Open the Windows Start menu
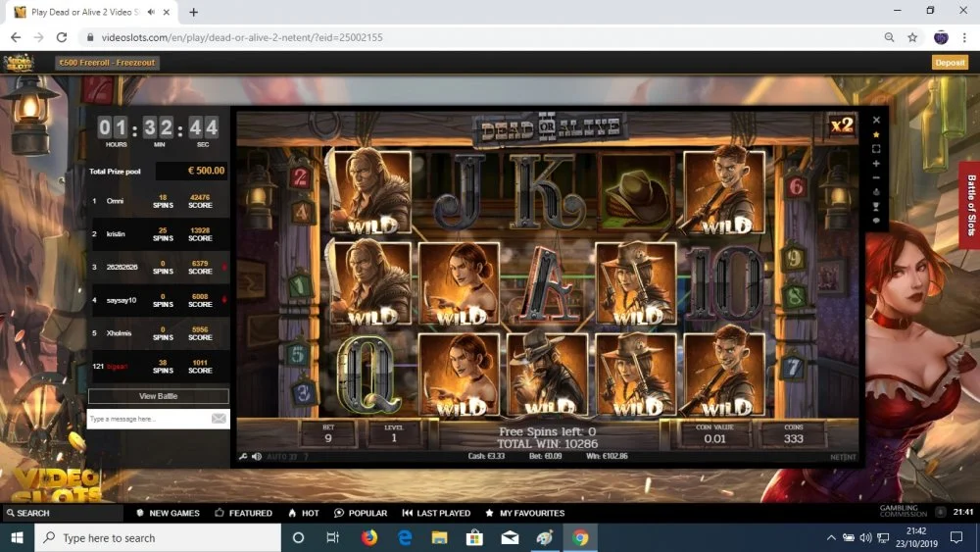Image resolution: width=980 pixels, height=552 pixels. click(17, 537)
